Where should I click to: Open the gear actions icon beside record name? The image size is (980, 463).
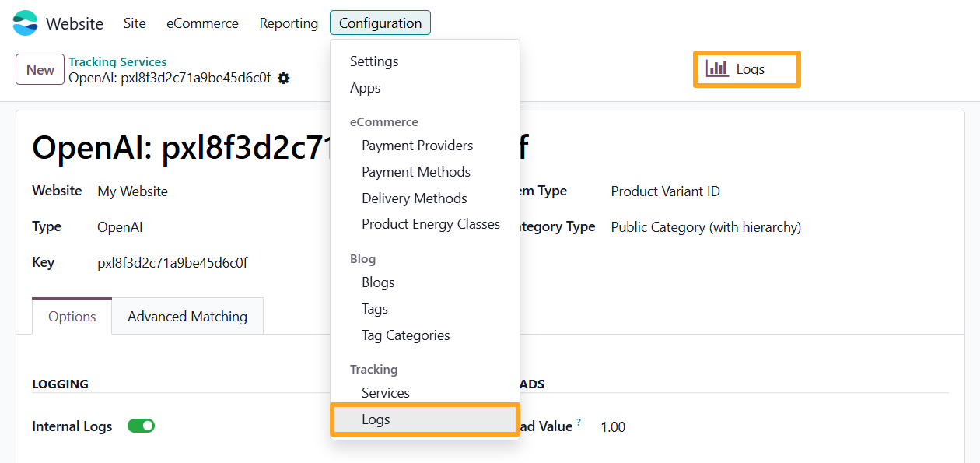click(x=284, y=78)
